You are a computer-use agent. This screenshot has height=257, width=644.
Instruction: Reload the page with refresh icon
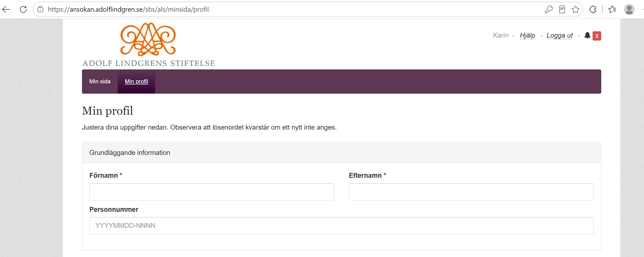23,10
